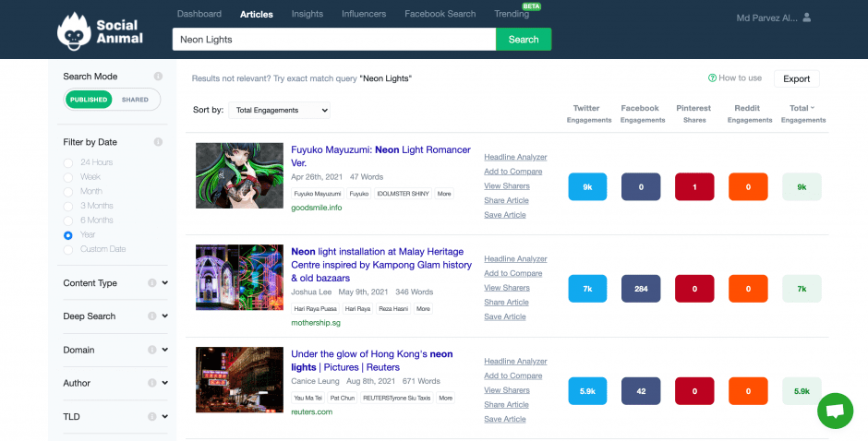Expand the TLD filter

(165, 417)
